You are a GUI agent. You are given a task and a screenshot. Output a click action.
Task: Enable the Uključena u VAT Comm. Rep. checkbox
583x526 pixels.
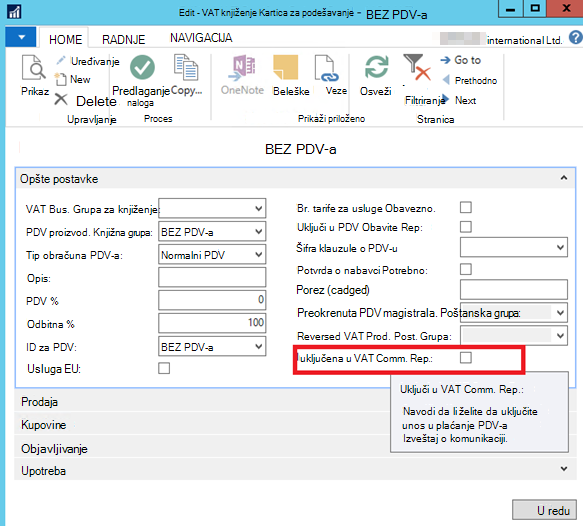coord(466,358)
